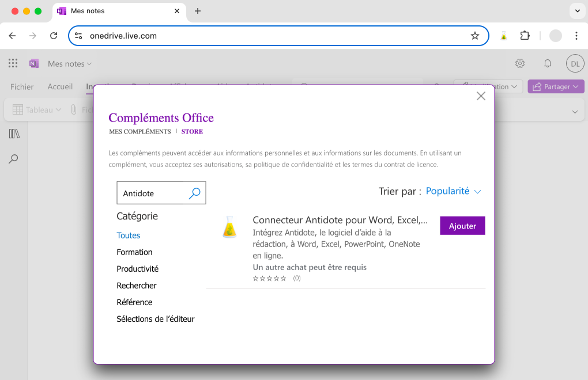This screenshot has width=588, height=380.
Task: Open notifications bell icon
Action: click(548, 63)
